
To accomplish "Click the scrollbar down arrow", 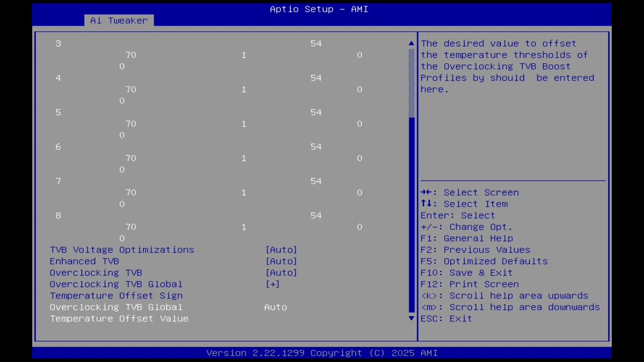I will 411,318.
